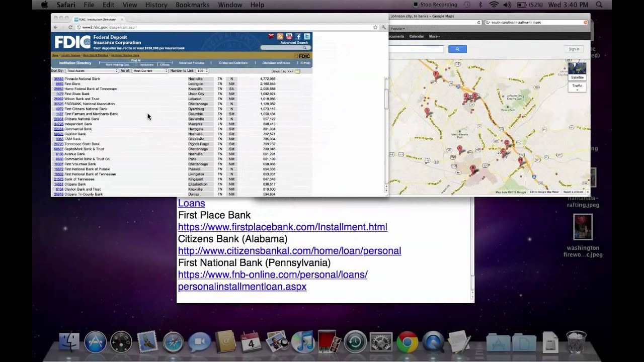This screenshot has height=362, width=644.
Task: Click the RSS feed icon in FDIC header
Action: click(x=280, y=36)
